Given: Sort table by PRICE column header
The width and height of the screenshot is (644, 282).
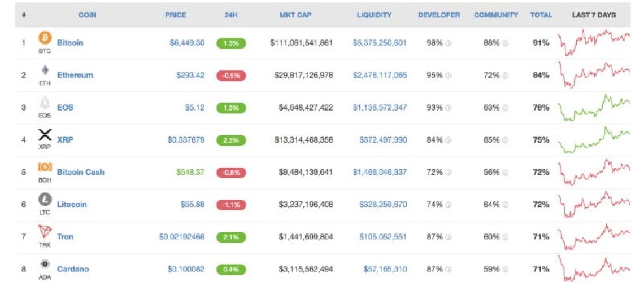Looking at the screenshot, I should 175,15.
